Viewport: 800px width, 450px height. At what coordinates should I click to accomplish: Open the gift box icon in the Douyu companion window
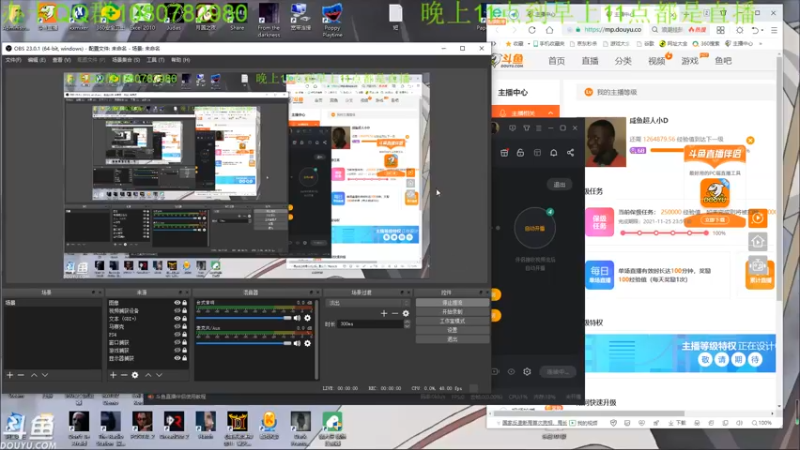pos(504,153)
